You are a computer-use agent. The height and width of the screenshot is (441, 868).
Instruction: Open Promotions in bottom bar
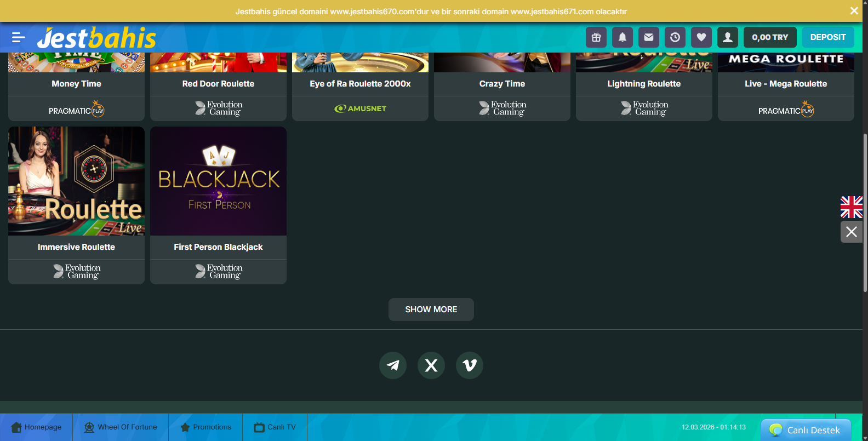pyautogui.click(x=205, y=427)
